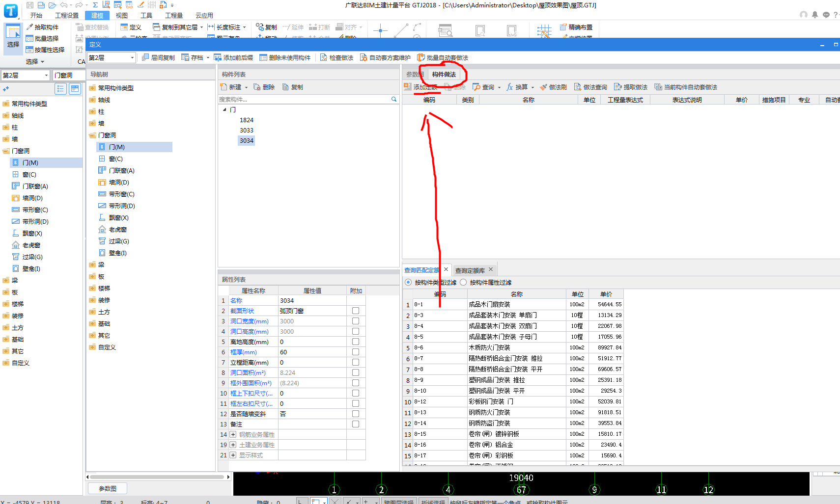Viewport: 840px width, 504px height.
Task: Click the navigation tree horizontal scrollbar
Action: pos(157,477)
